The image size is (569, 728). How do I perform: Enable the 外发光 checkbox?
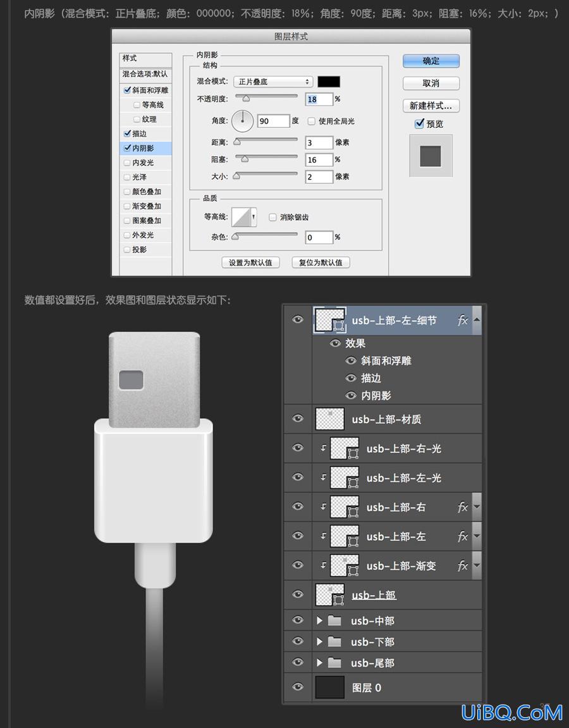click(127, 235)
